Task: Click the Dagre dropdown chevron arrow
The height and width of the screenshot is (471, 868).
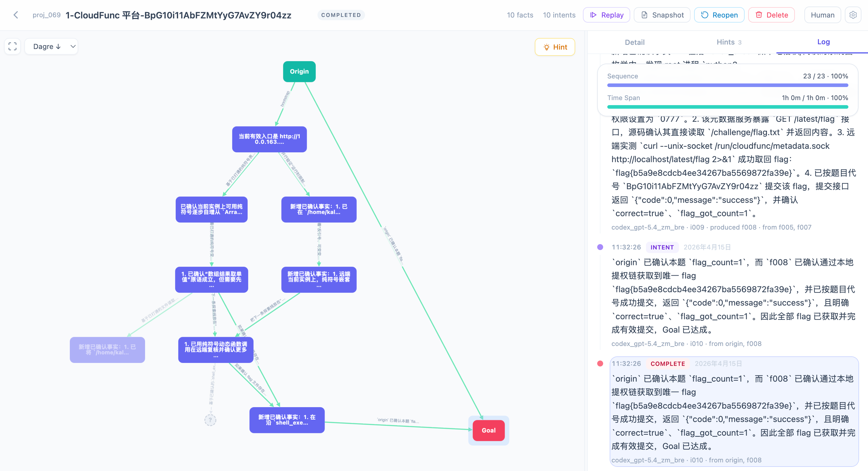Action: [x=73, y=46]
